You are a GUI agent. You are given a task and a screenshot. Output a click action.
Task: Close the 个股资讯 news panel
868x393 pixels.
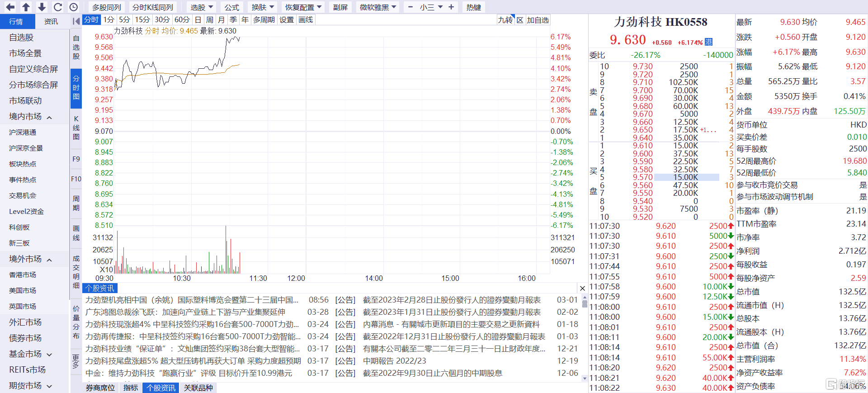point(582,289)
